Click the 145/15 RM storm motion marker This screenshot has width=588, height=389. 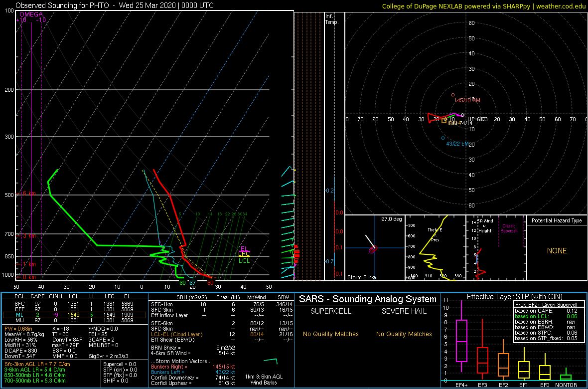467,100
